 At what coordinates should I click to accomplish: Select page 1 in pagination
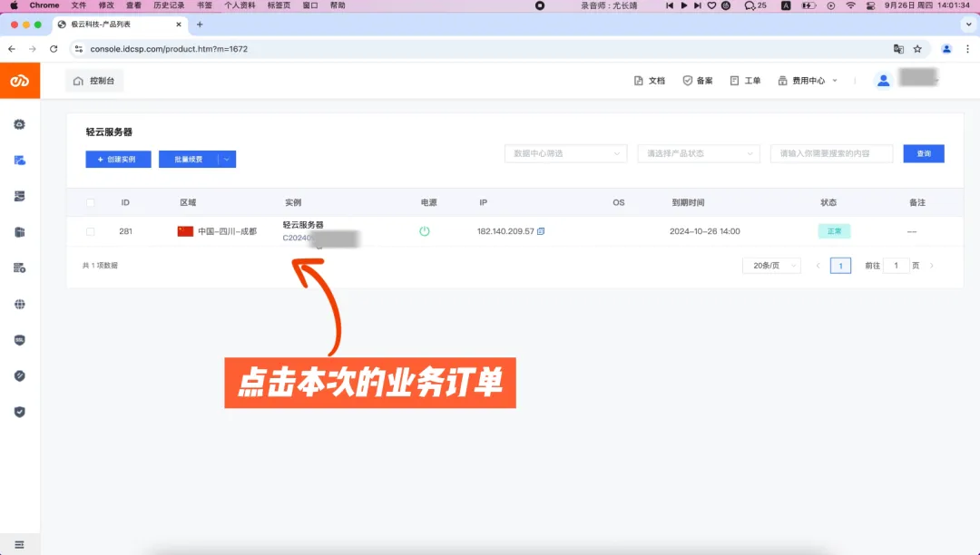point(840,266)
